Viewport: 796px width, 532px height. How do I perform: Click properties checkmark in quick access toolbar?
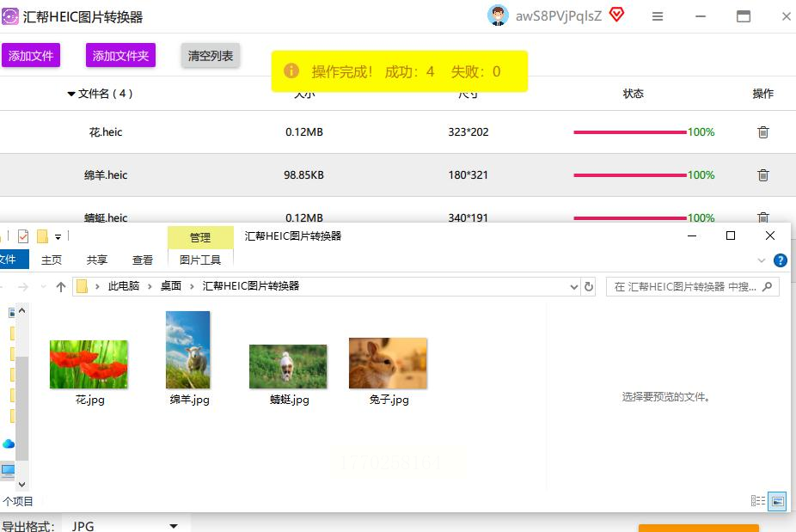(23, 236)
